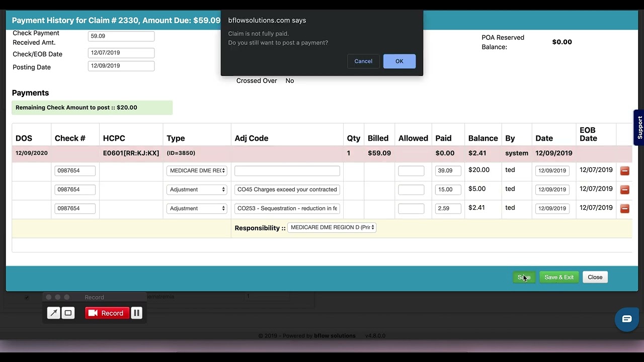
Task: Edit check number in 39.09 row
Action: (75, 170)
